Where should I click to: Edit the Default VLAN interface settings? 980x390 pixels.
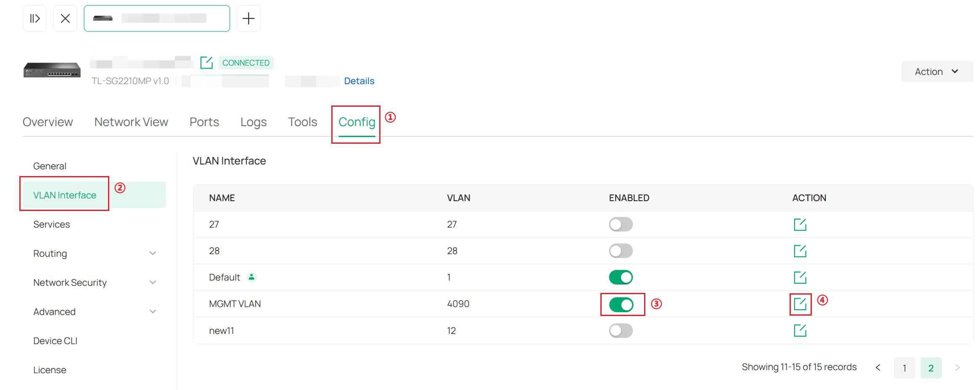[x=800, y=277]
